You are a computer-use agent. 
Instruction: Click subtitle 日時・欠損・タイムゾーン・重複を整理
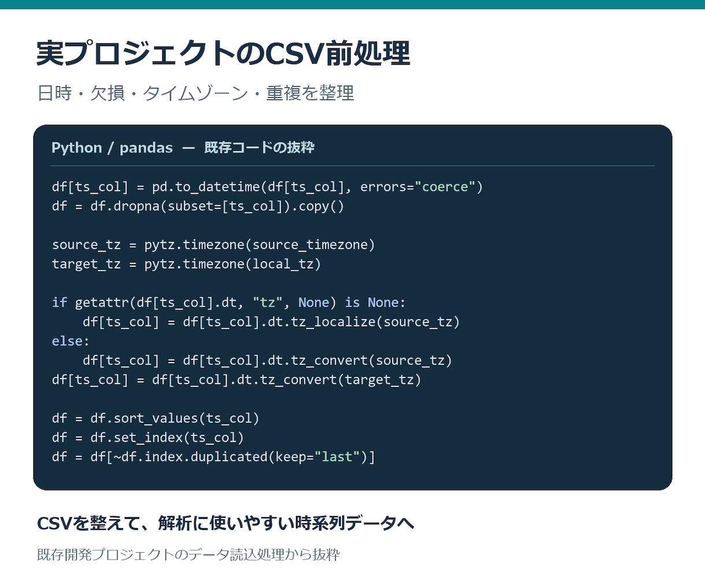(196, 93)
